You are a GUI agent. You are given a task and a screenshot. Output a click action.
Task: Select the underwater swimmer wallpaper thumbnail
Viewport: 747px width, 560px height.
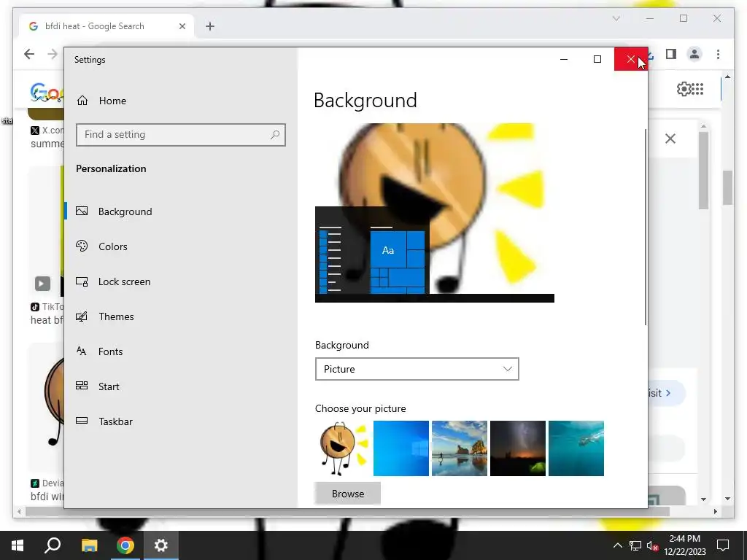(x=576, y=448)
